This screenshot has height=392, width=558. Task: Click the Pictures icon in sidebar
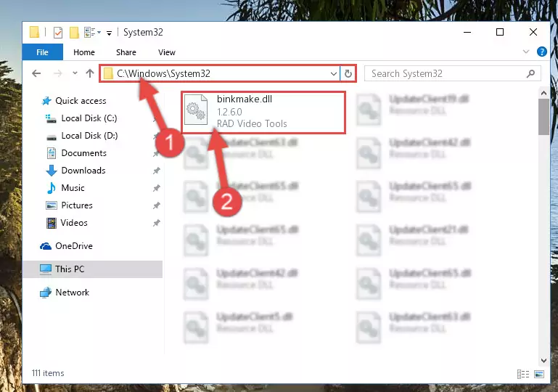(52, 205)
